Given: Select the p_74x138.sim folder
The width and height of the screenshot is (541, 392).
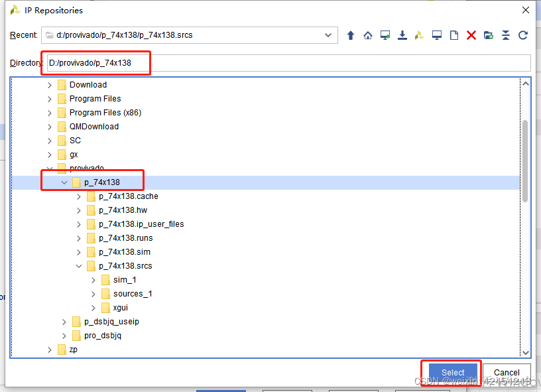Looking at the screenshot, I should click(125, 252).
